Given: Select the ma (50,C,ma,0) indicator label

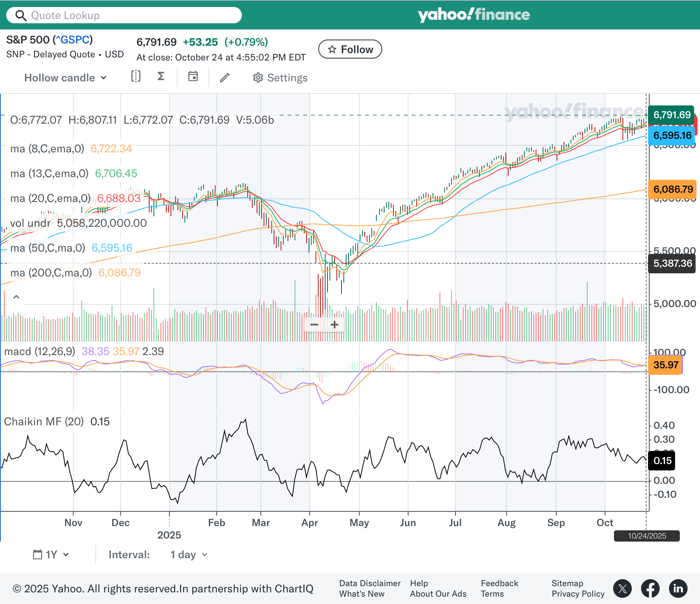Looking at the screenshot, I should pos(48,248).
